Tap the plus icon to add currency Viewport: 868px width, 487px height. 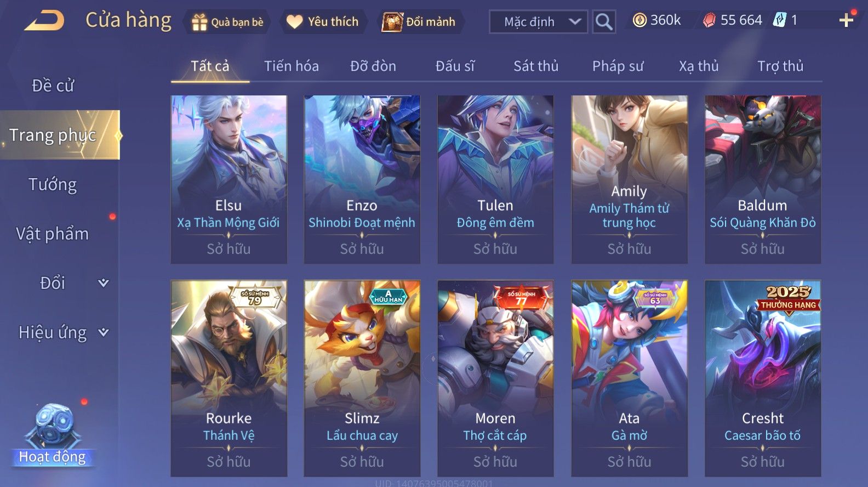(x=846, y=21)
